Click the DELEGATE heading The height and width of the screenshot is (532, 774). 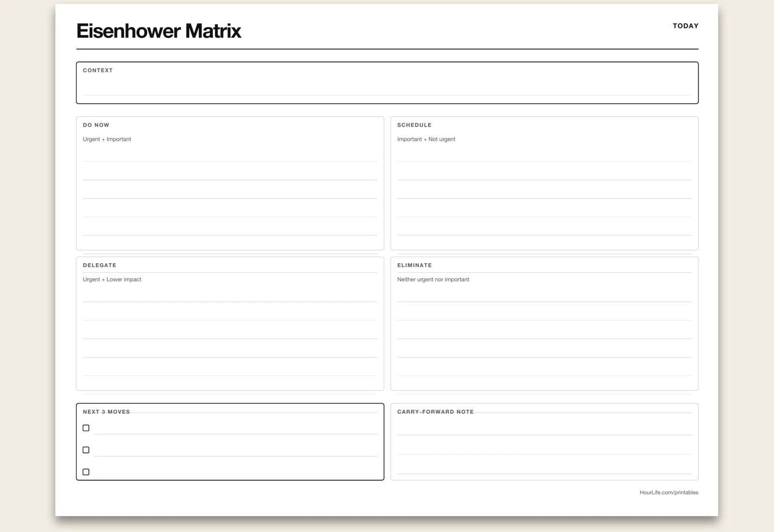[99, 265]
